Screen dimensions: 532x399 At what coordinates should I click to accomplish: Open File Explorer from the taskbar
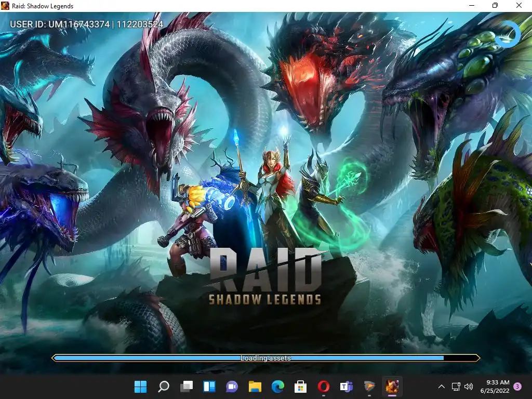tap(255, 387)
